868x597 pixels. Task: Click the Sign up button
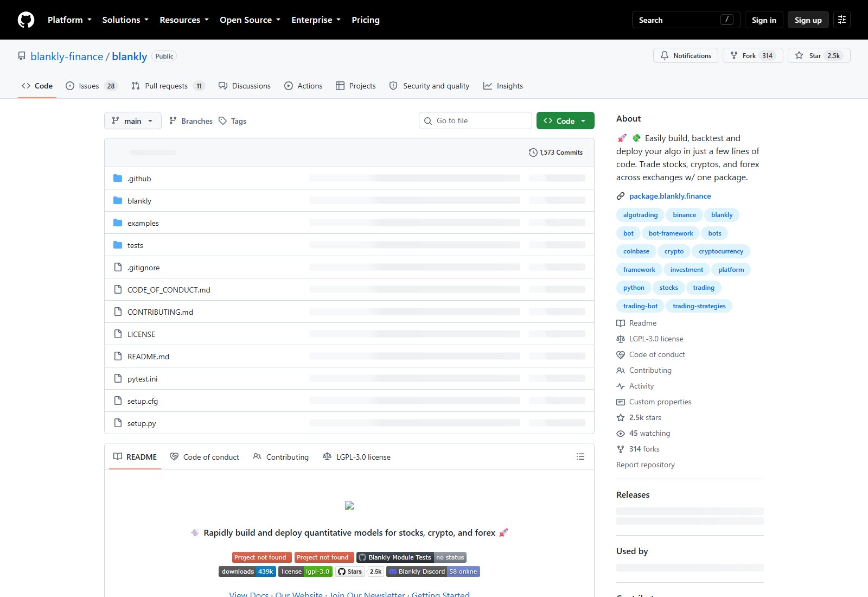[808, 20]
